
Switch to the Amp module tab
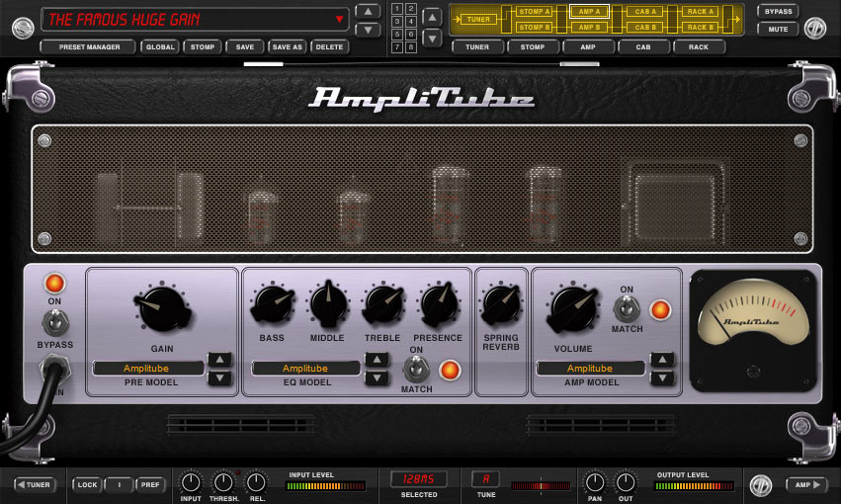pyautogui.click(x=588, y=47)
